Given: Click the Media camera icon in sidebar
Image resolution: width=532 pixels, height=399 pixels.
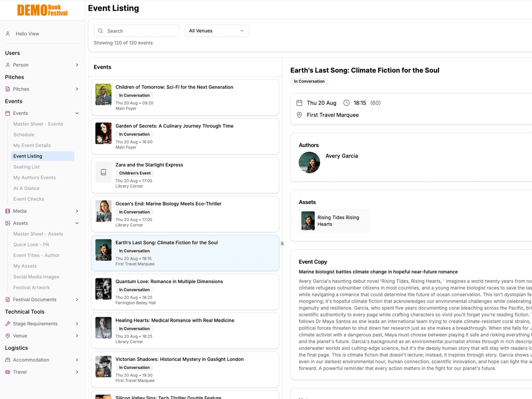Looking at the screenshot, I should tap(8, 211).
